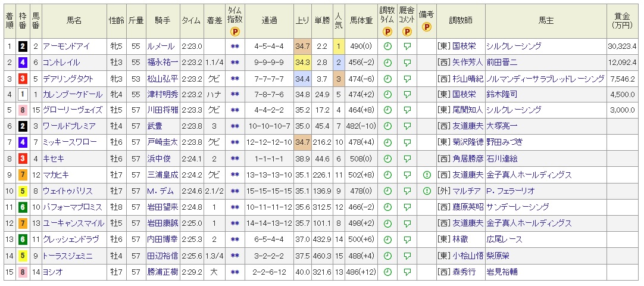This screenshot has width=644, height=286.
Task: Click the owner link ノルマンディーサラブレッドレーシング
Action: click(x=545, y=79)
